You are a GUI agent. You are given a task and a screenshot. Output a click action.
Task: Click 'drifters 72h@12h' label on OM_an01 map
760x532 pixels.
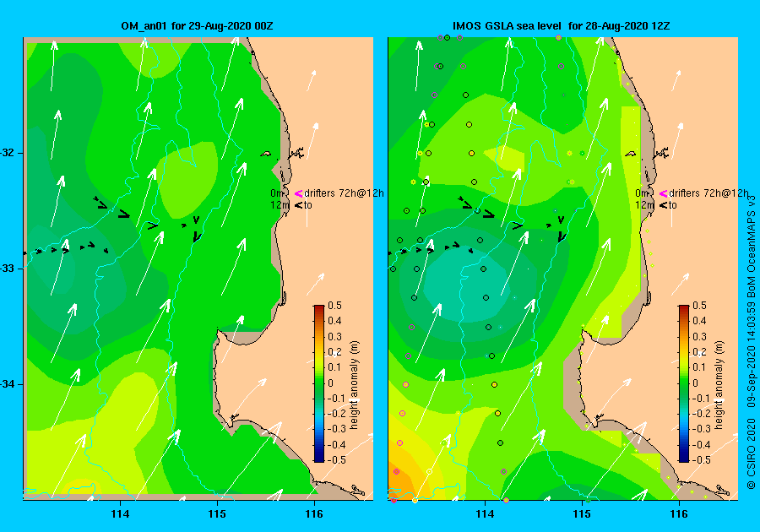344,193
